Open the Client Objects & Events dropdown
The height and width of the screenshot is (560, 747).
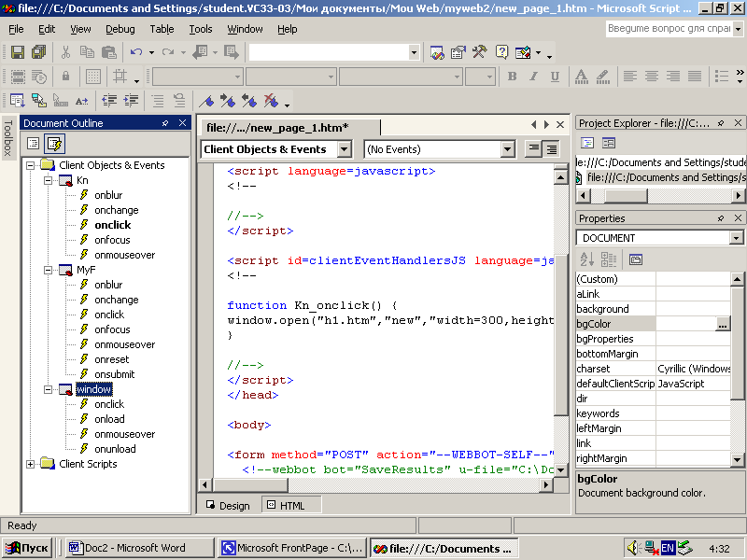[345, 149]
